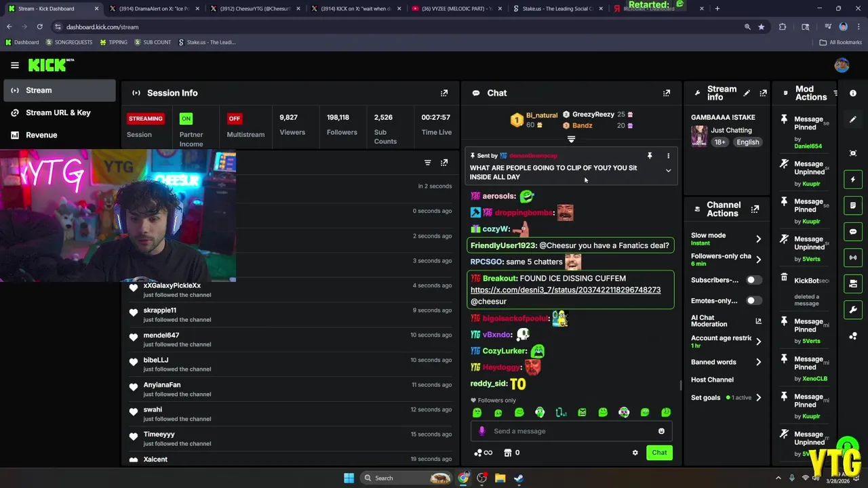Open SUB COUNT bookmark
This screenshot has height=488, width=868.
click(153, 42)
